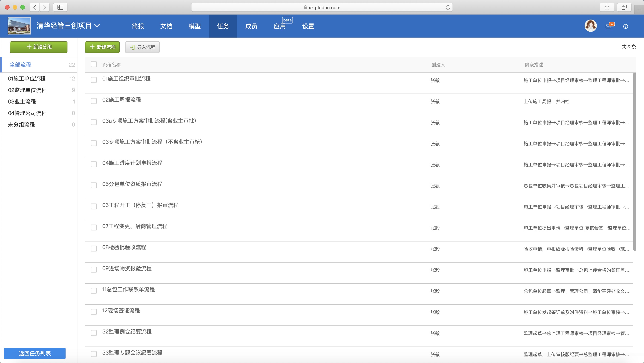
Task: Check the box for 02施工周报流程
Action: (x=94, y=101)
